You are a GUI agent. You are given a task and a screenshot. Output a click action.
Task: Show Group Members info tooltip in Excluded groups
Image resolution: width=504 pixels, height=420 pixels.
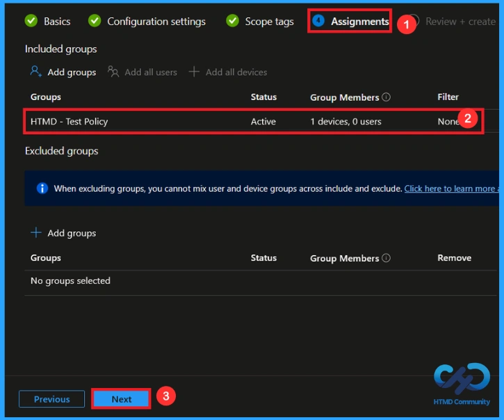click(x=387, y=258)
